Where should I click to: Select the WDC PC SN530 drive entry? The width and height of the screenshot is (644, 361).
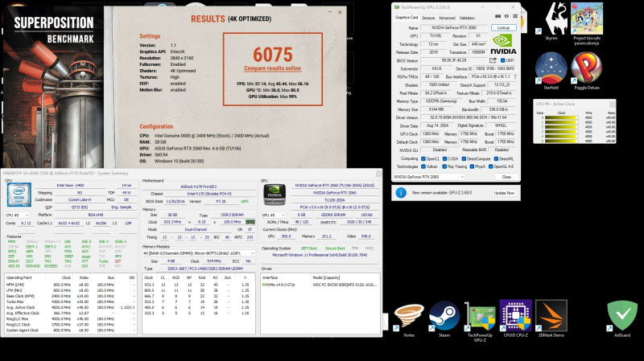(320, 285)
